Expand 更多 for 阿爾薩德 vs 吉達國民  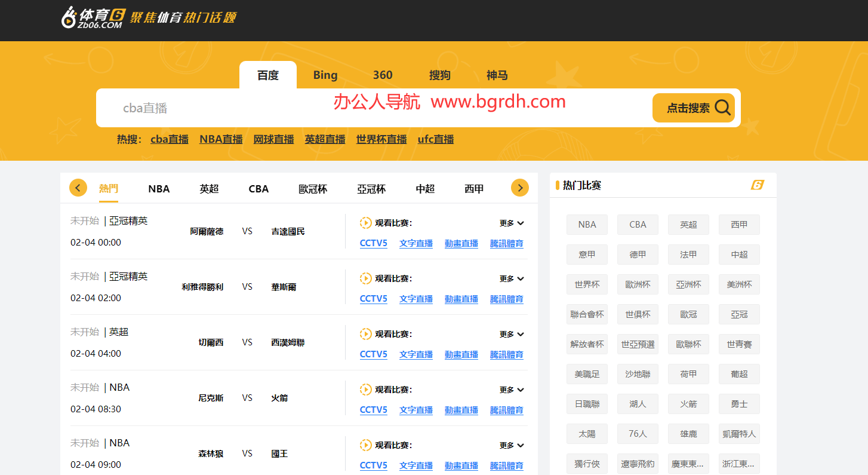(512, 223)
